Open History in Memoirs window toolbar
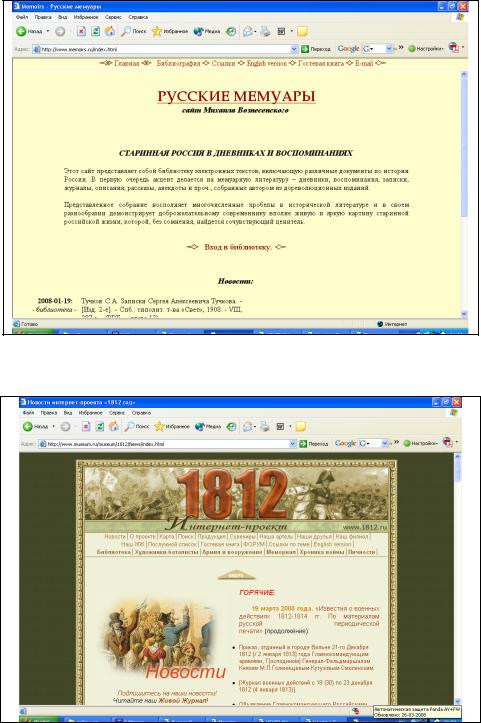The height and width of the screenshot is (723, 481). tap(231, 31)
